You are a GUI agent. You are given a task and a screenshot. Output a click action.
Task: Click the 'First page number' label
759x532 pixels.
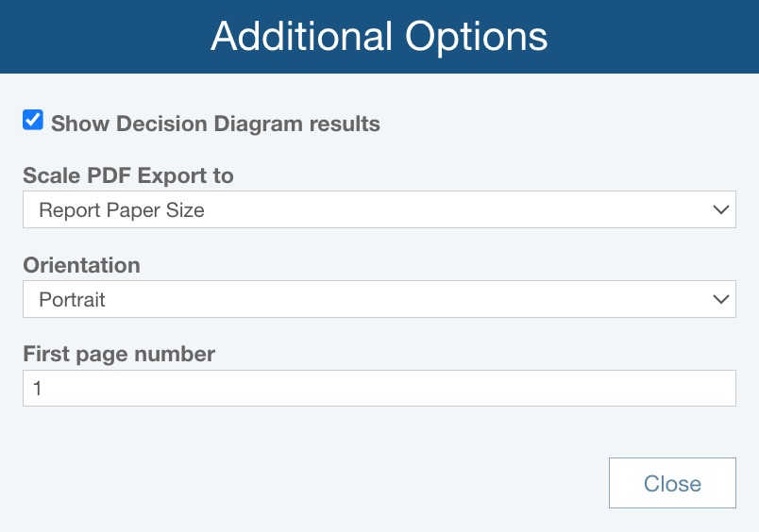pos(119,354)
